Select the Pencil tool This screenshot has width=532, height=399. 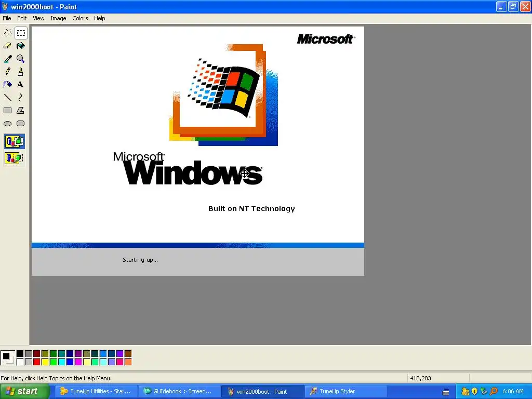(7, 72)
